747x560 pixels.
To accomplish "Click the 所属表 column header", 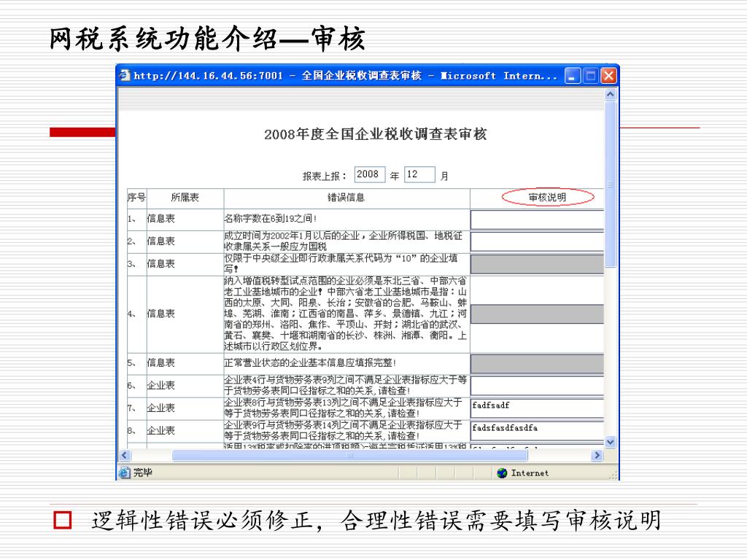I will [185, 197].
